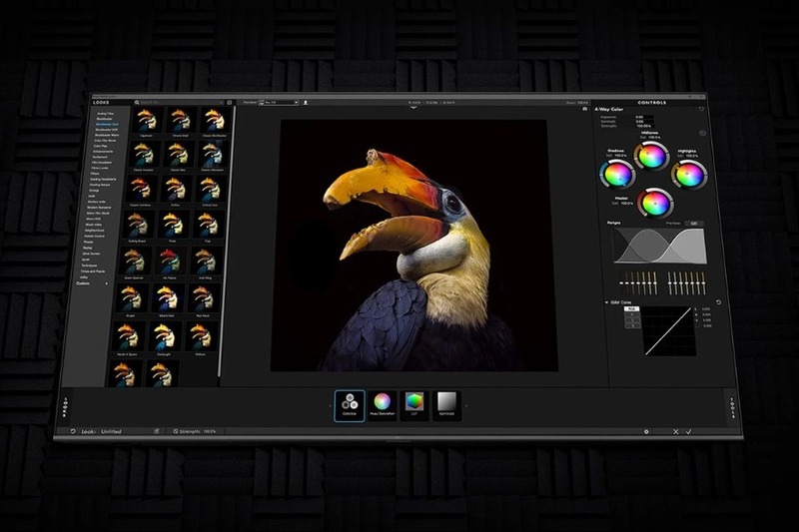799x532 pixels.
Task: Open settings with the bottom bar gear icon
Action: click(646, 431)
